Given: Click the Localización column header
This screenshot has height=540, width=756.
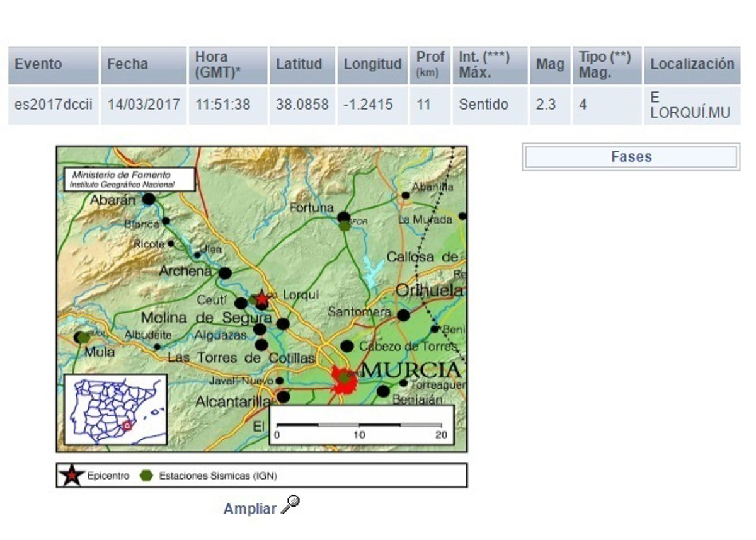Looking at the screenshot, I should click(692, 64).
